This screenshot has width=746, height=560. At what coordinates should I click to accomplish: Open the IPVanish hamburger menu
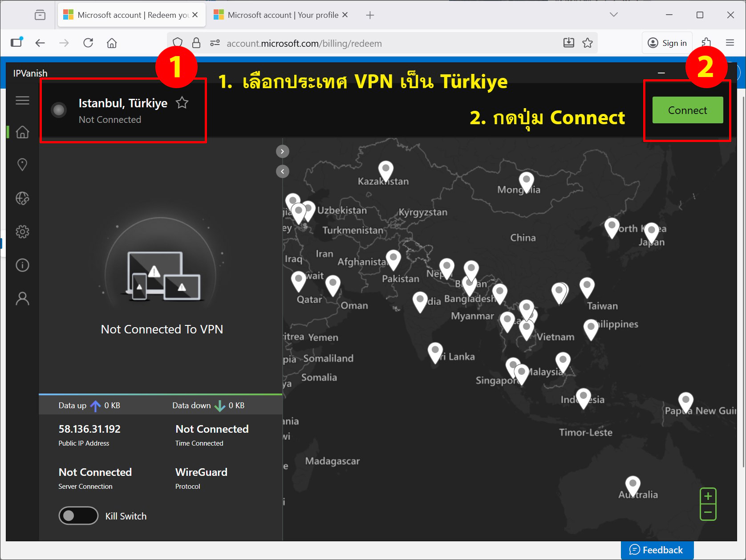click(22, 101)
